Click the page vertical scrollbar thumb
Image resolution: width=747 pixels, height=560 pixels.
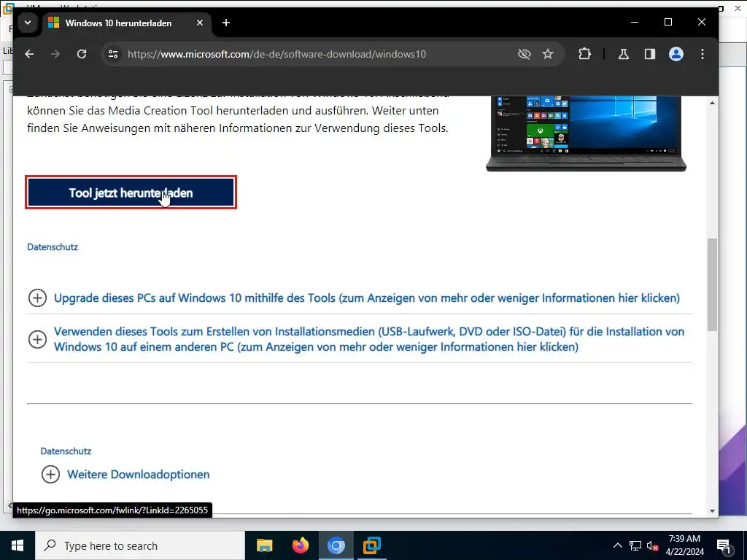click(712, 284)
